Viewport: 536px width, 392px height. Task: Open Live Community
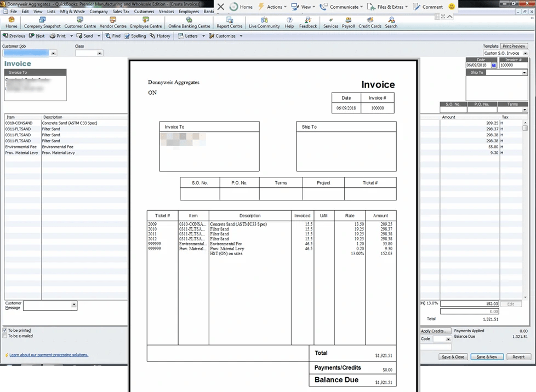pyautogui.click(x=264, y=22)
